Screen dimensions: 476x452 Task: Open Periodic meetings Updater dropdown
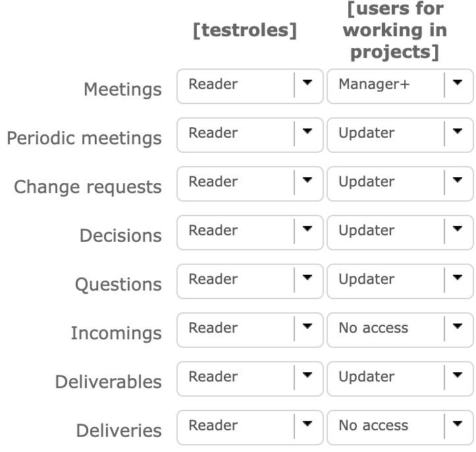[x=400, y=134]
